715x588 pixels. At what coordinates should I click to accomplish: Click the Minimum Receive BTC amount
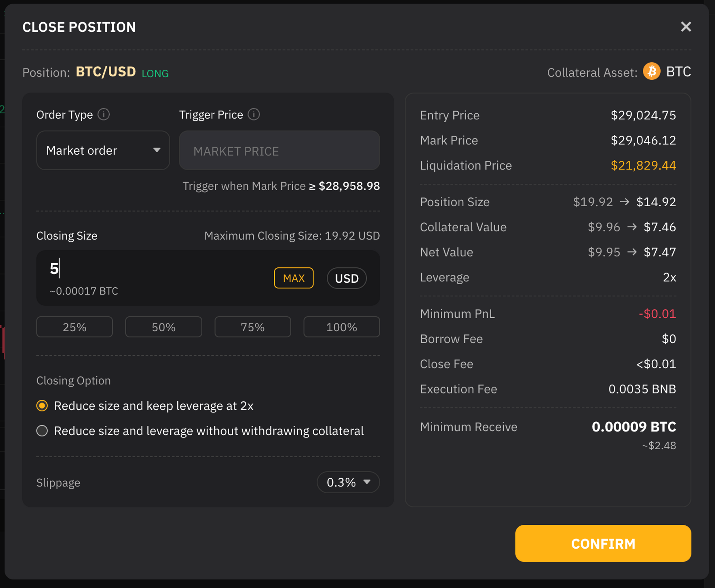[x=633, y=427]
